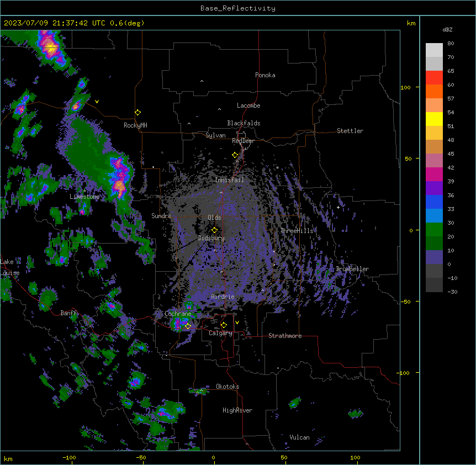Click the Sylvan label
Image resolution: width=476 pixels, height=465 pixels.
[215, 135]
